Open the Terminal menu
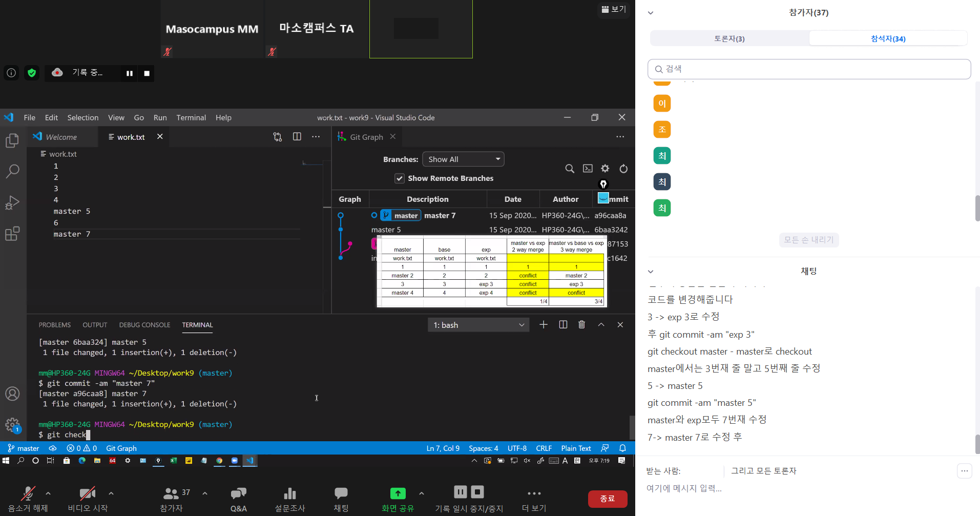 [x=191, y=117]
